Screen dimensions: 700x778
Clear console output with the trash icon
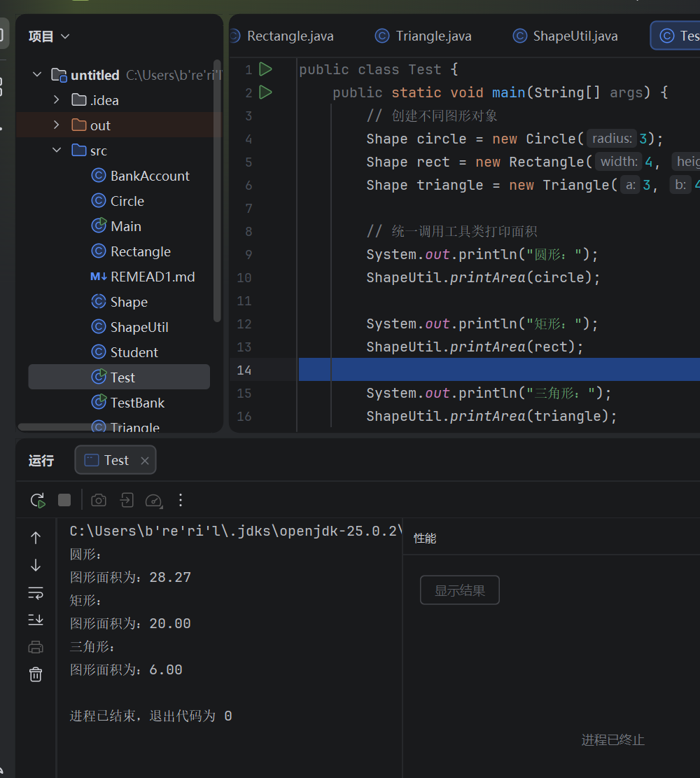[x=36, y=674]
